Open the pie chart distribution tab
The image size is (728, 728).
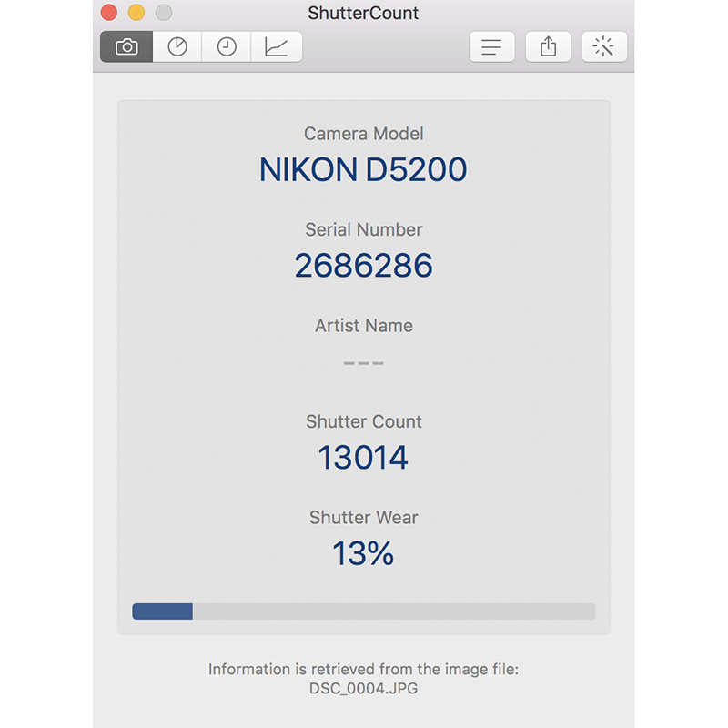coord(177,46)
